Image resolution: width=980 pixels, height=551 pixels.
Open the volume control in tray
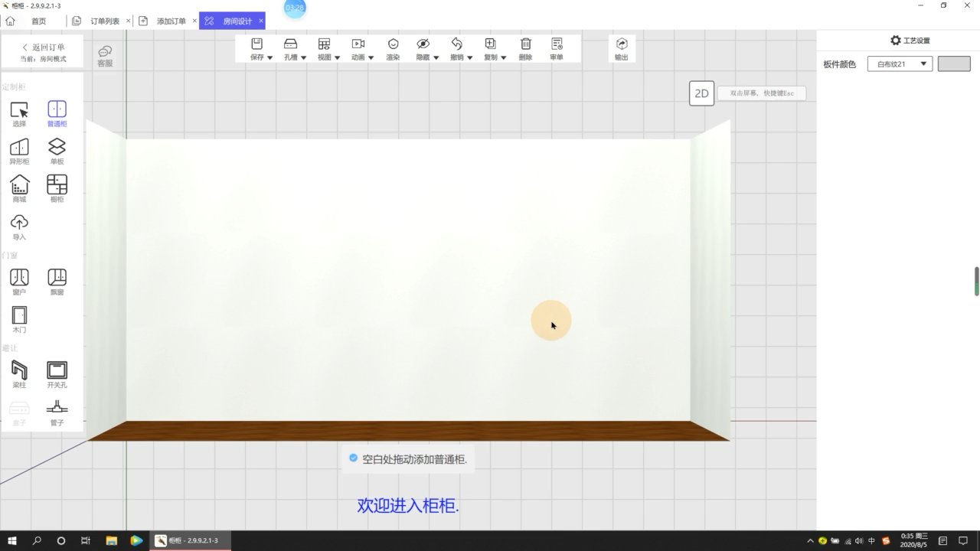click(859, 540)
